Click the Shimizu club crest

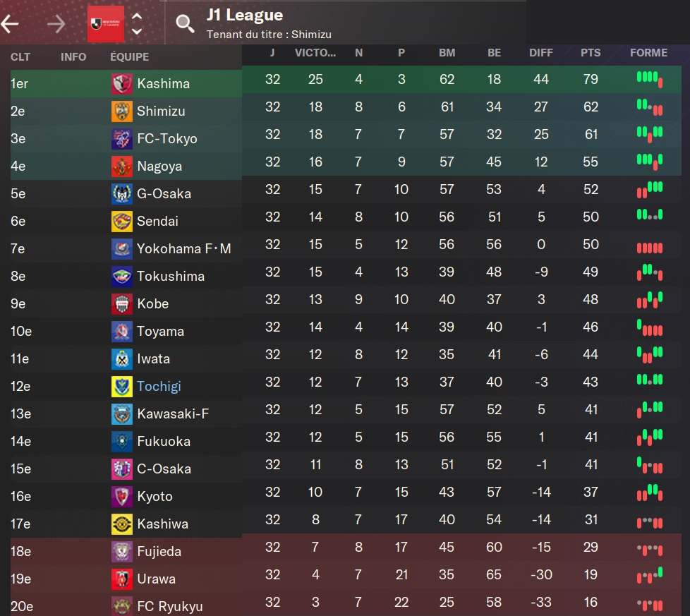121,111
